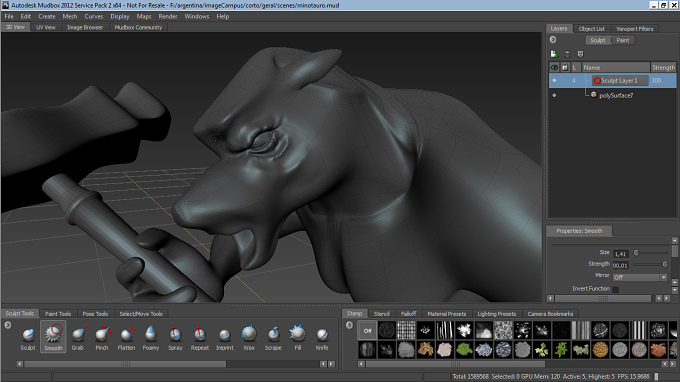Open the Mirror dropdown
The height and width of the screenshot is (382, 680).
click(640, 278)
